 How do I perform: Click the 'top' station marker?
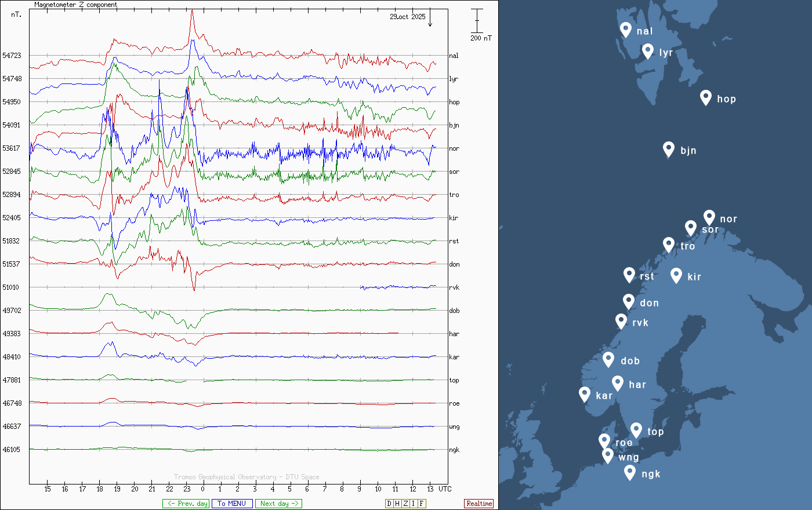636,430
